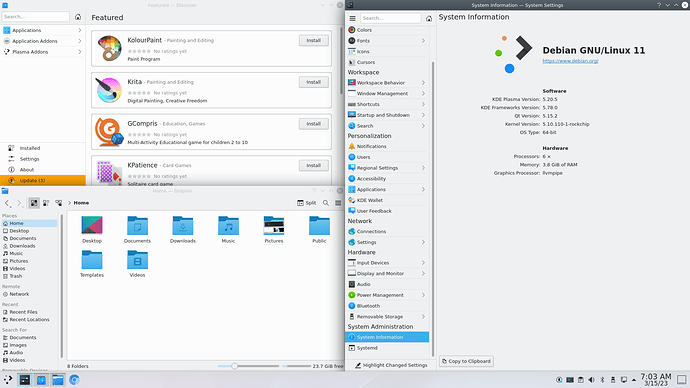Click System Settings home icon
This screenshot has height=388, width=690.
(x=429, y=18)
